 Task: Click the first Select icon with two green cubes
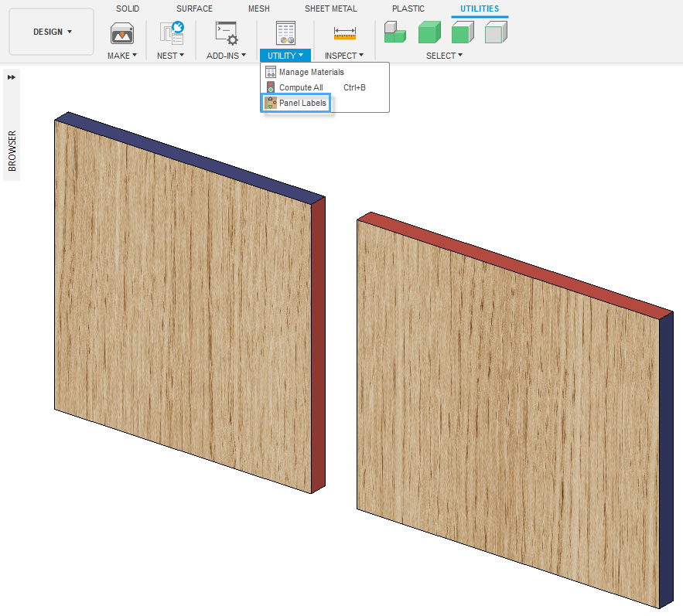(x=395, y=32)
